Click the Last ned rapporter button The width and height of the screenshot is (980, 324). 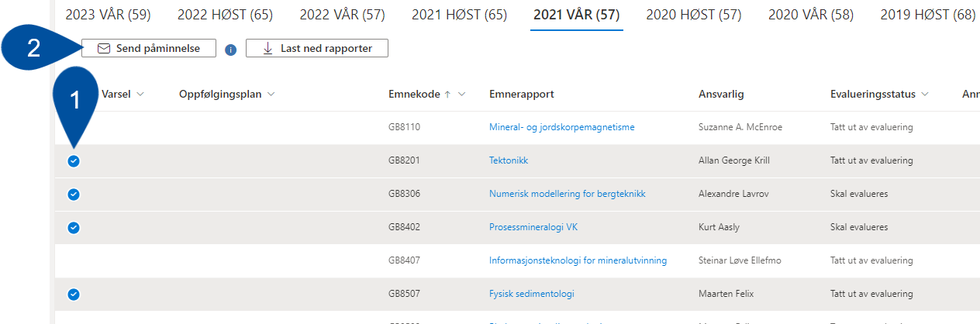click(x=317, y=48)
